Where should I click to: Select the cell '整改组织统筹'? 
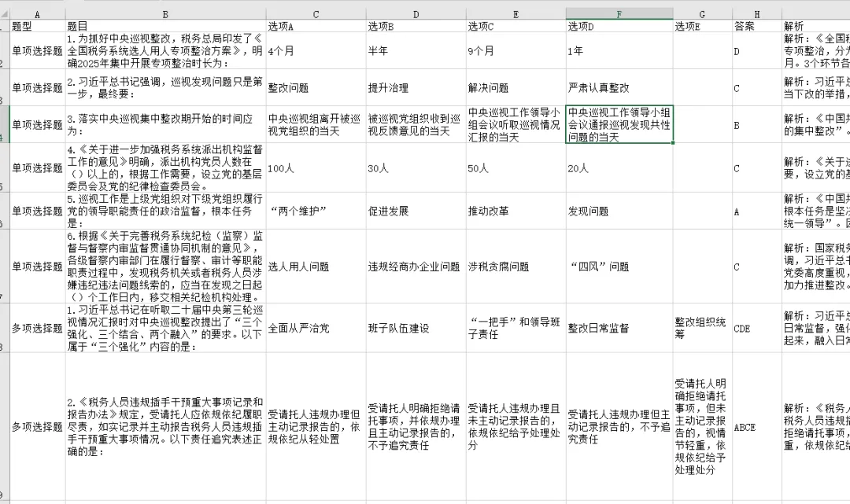coord(703,328)
